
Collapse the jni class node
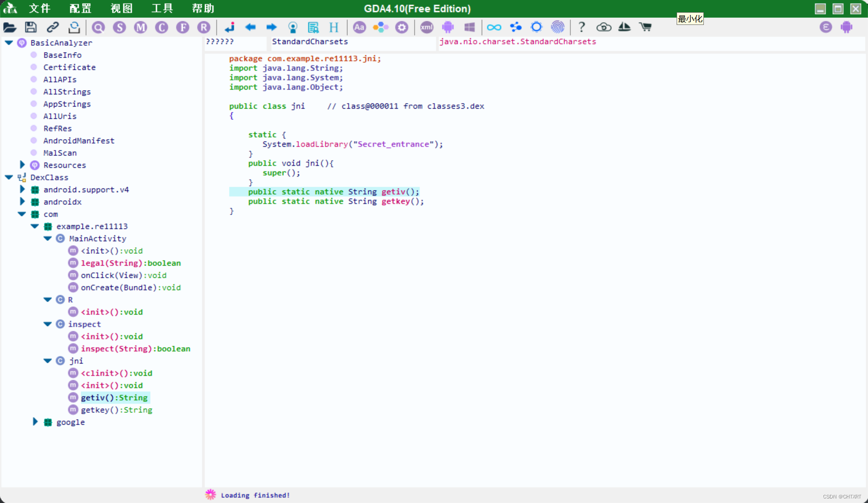(x=47, y=361)
